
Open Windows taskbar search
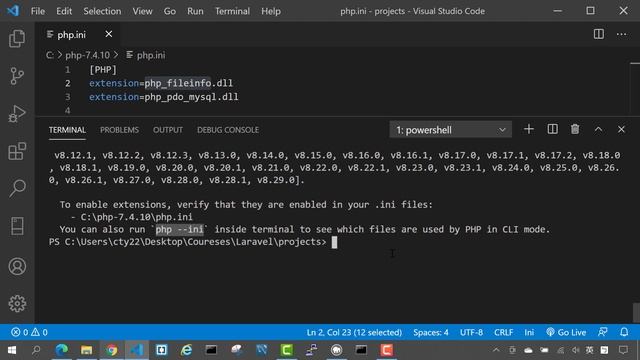click(36, 350)
